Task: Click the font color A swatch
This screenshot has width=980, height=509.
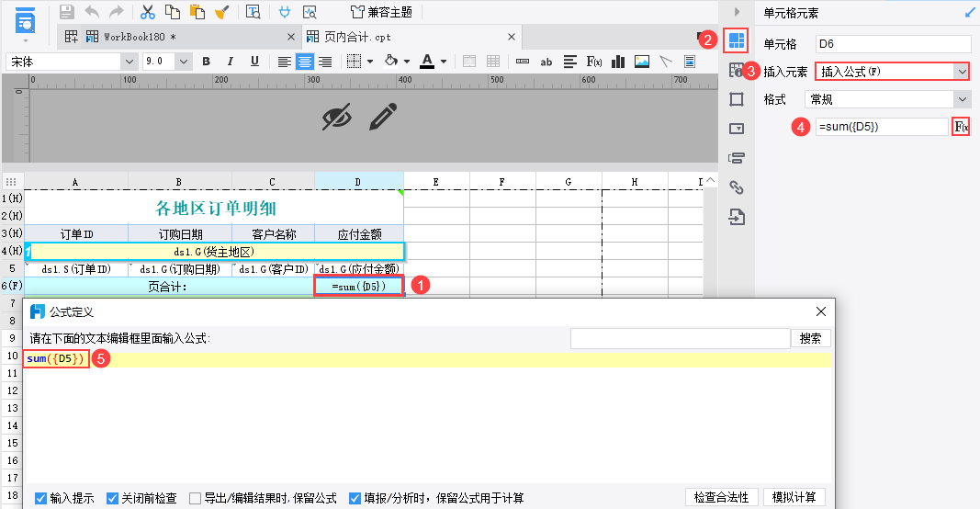Action: 427,62
